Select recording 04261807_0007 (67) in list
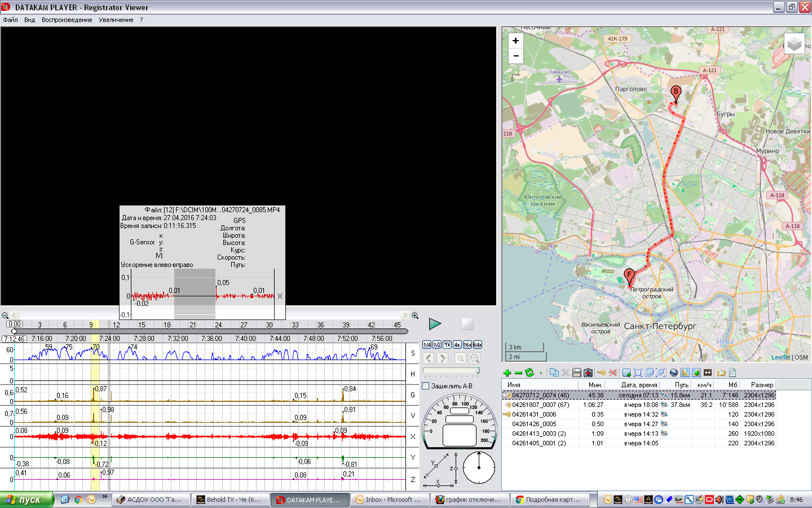Image resolution: width=812 pixels, height=508 pixels. click(x=540, y=405)
